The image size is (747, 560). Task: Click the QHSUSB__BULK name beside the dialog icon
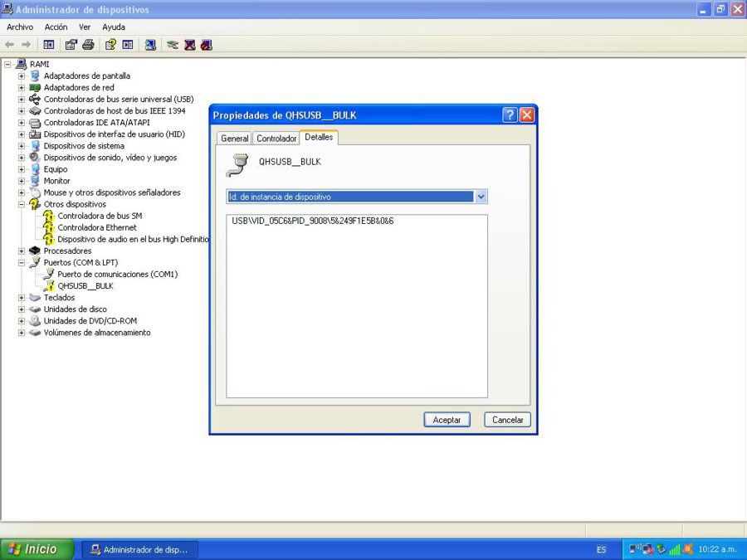(x=290, y=162)
